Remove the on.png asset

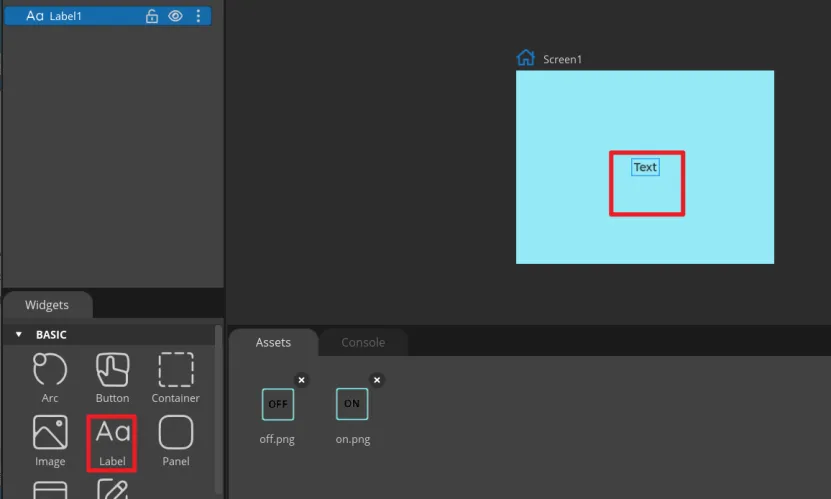tap(376, 380)
